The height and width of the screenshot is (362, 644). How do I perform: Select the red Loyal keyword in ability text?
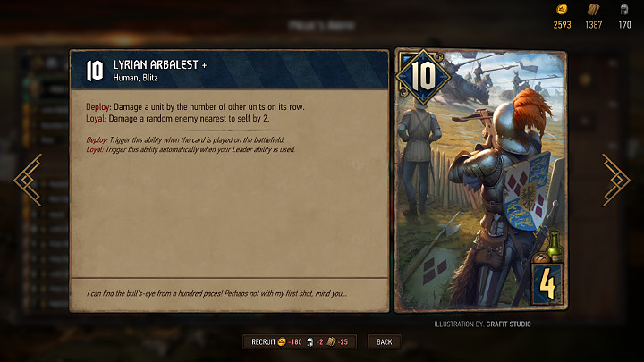click(x=96, y=119)
